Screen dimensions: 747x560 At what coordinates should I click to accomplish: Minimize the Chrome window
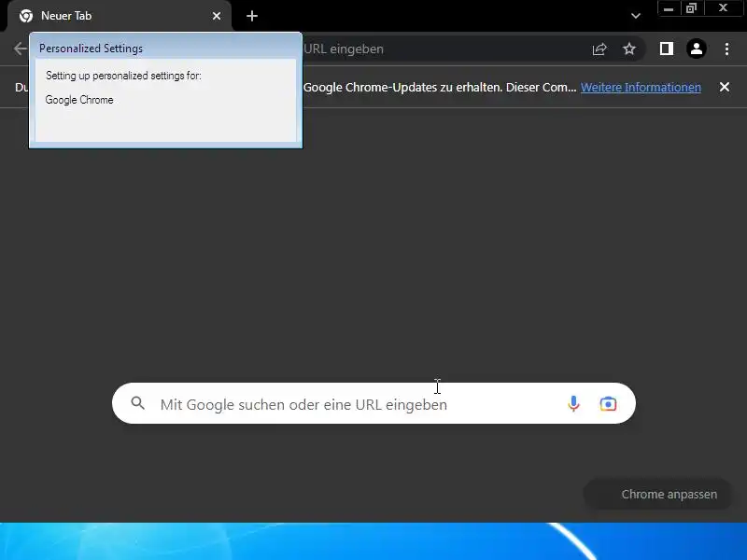tap(669, 8)
